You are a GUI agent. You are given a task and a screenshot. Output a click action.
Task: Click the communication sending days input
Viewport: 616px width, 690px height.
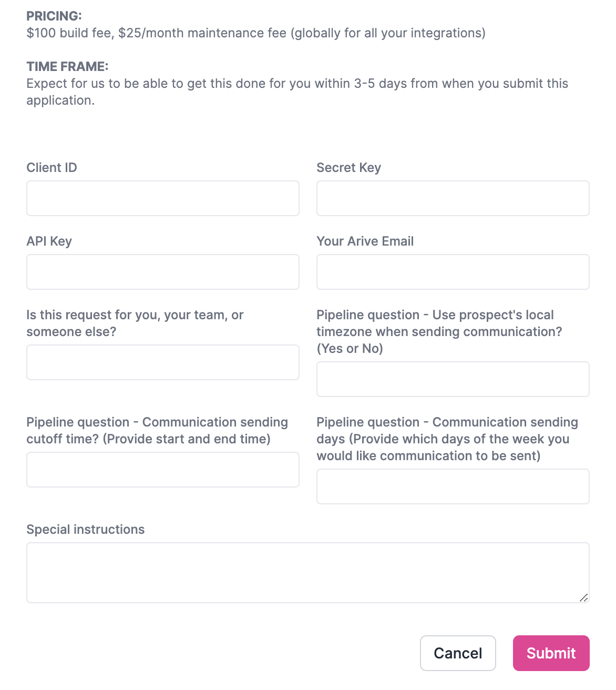tap(453, 486)
